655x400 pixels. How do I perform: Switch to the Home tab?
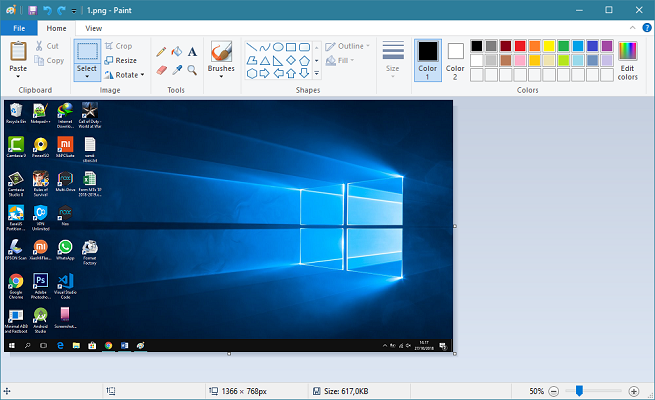point(56,28)
